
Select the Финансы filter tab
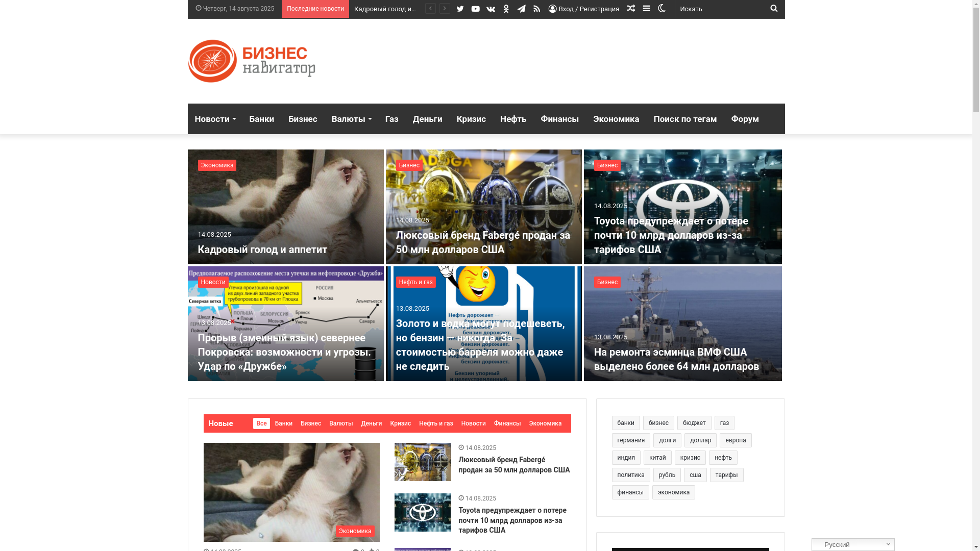pos(507,423)
